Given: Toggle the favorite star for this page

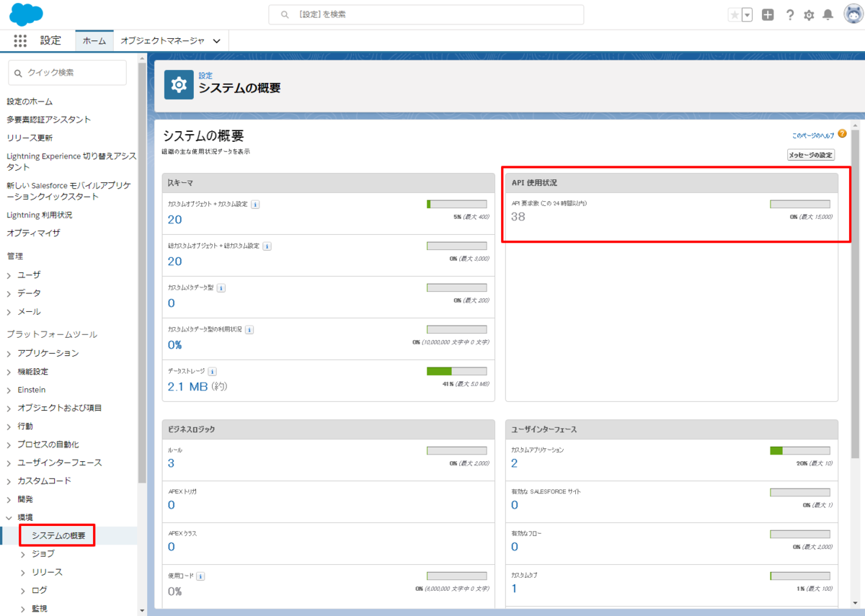Looking at the screenshot, I should coord(735,14).
